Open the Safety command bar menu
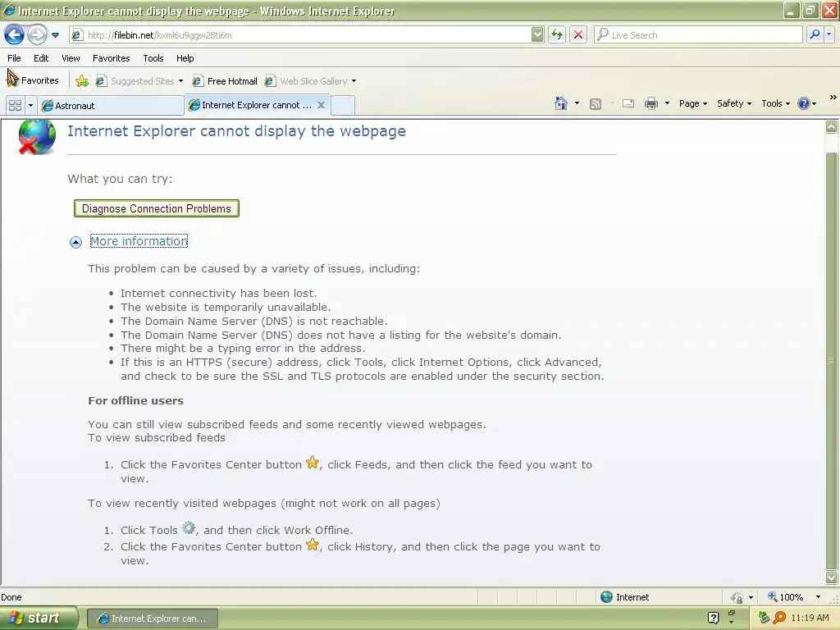Screen dimensions: 840x630 click(734, 103)
